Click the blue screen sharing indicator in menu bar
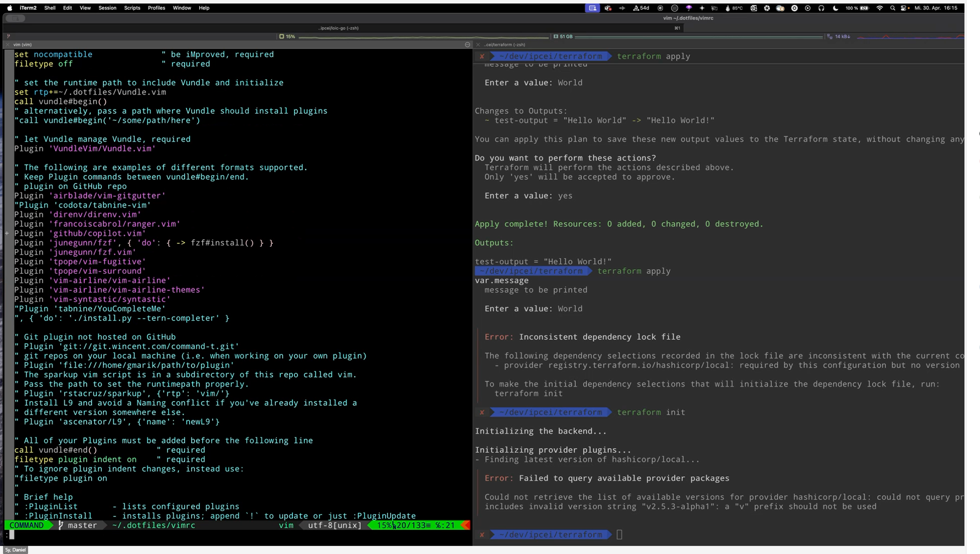 coord(592,8)
